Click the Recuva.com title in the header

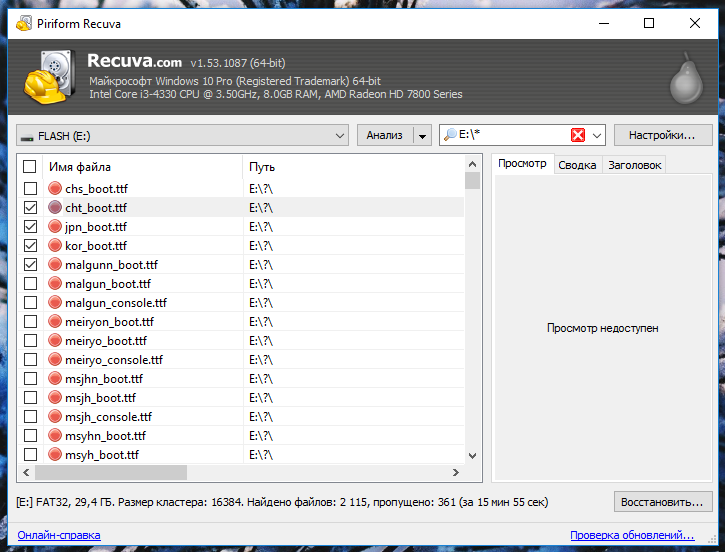coord(135,61)
